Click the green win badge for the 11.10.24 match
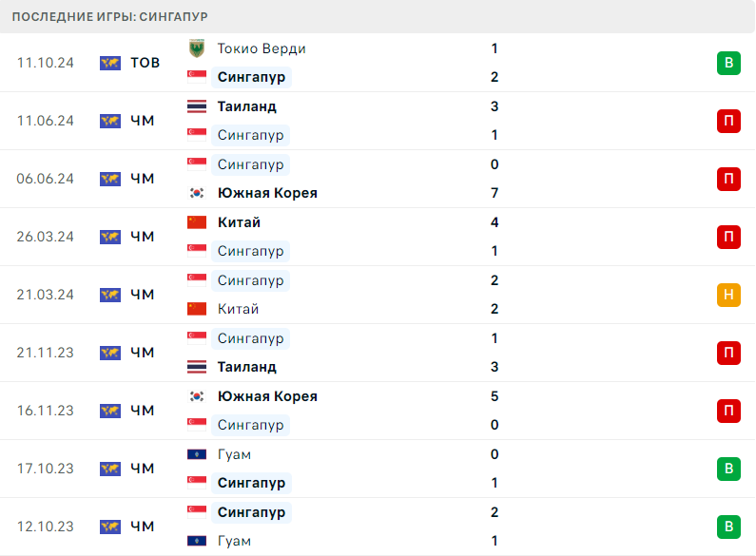The width and height of the screenshot is (756, 556). (728, 63)
